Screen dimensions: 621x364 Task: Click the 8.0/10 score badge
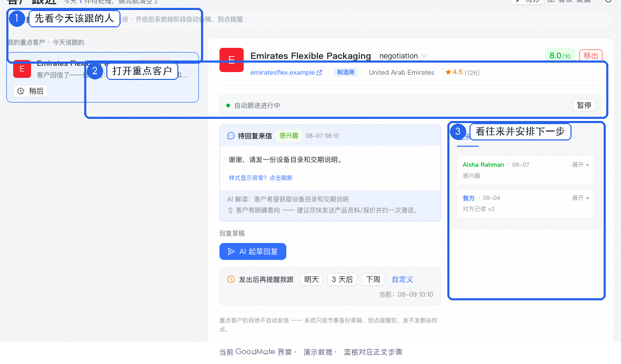pos(559,56)
